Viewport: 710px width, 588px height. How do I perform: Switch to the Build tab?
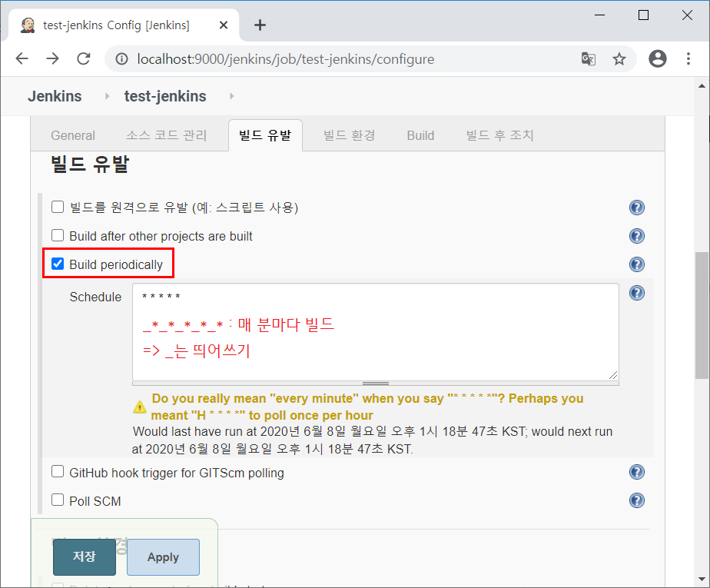(420, 135)
